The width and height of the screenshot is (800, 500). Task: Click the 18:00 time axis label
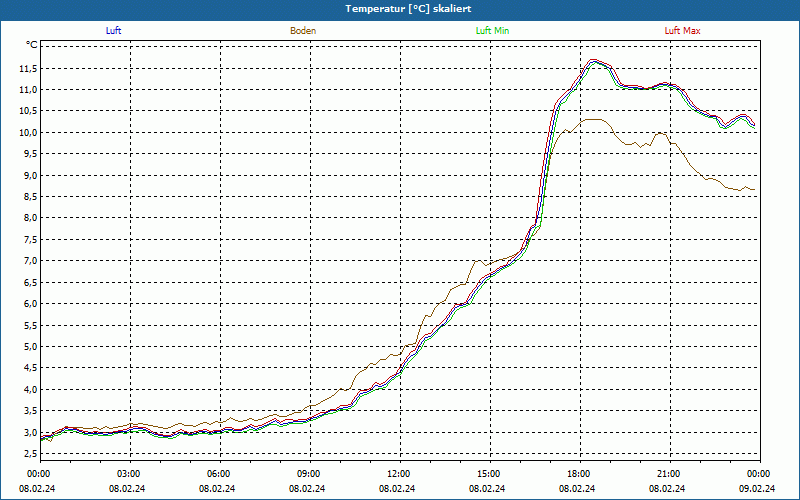click(x=580, y=474)
